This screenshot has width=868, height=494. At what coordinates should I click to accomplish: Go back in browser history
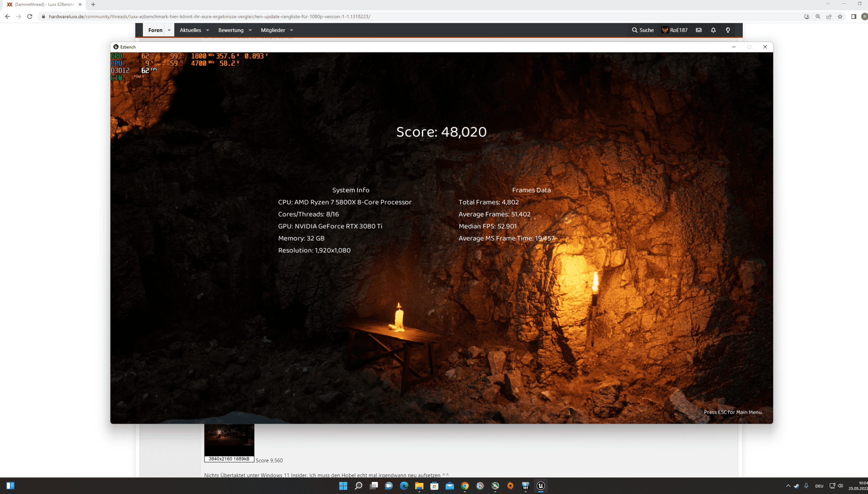tap(8, 16)
